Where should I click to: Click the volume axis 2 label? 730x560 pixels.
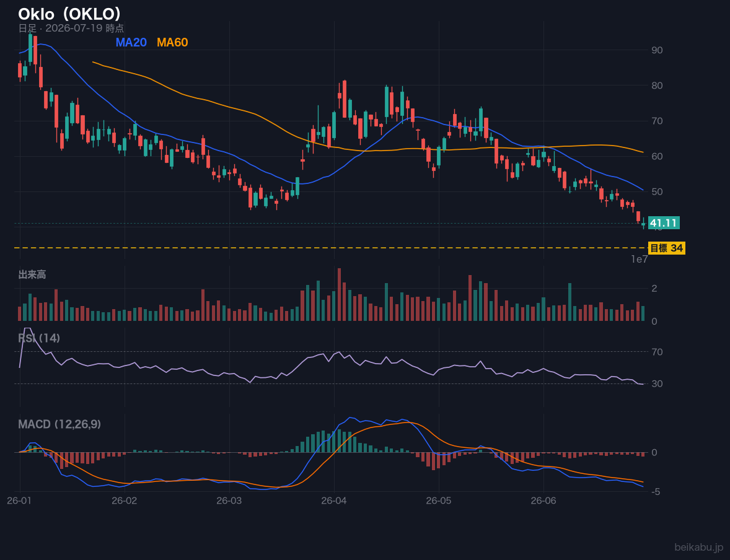(x=654, y=289)
